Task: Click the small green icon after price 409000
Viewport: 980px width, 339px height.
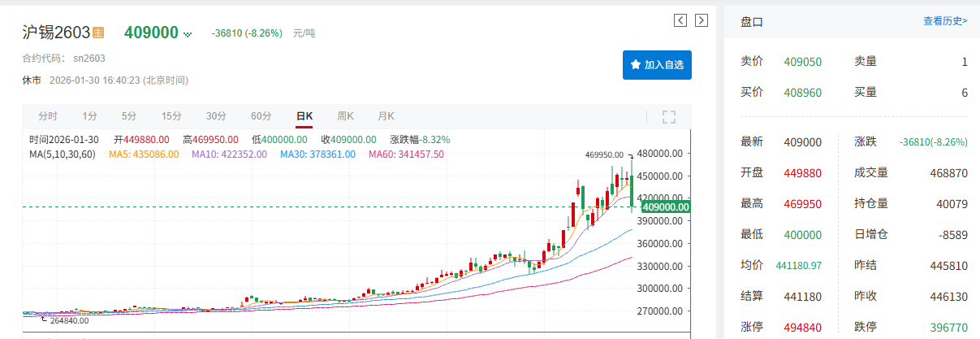Action: point(188,34)
